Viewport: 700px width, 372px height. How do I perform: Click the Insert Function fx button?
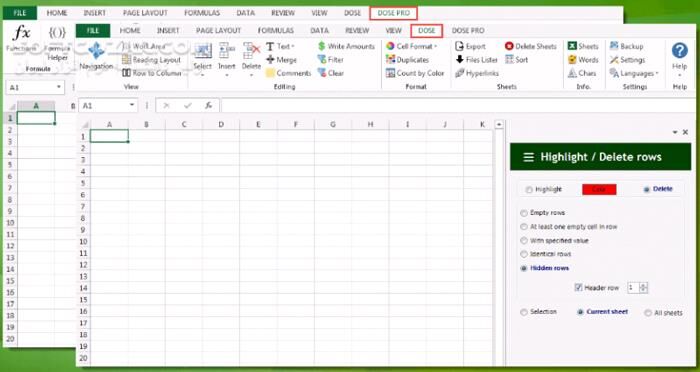pos(208,105)
